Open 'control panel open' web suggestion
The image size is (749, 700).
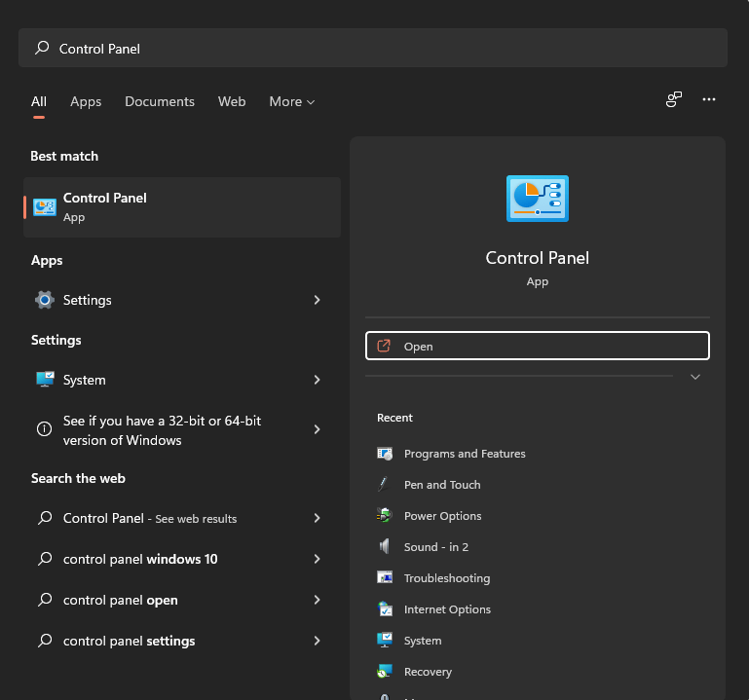pos(182,600)
